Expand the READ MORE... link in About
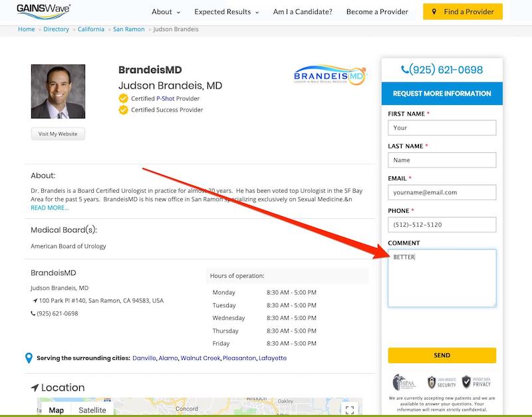 point(50,208)
